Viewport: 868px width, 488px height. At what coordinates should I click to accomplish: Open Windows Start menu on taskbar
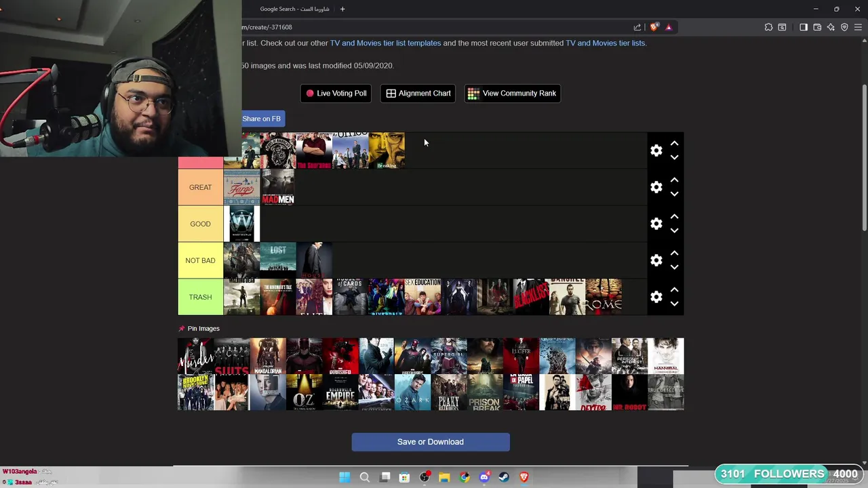pyautogui.click(x=344, y=477)
